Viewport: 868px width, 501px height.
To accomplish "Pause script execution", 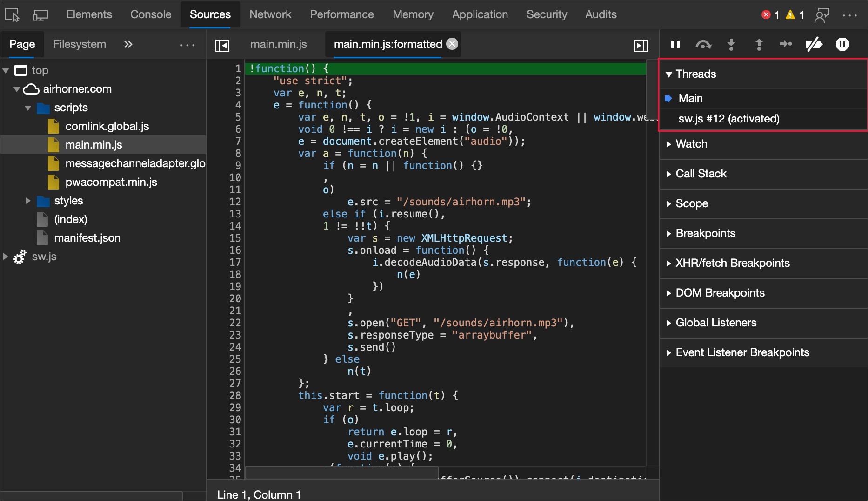I will pos(675,44).
